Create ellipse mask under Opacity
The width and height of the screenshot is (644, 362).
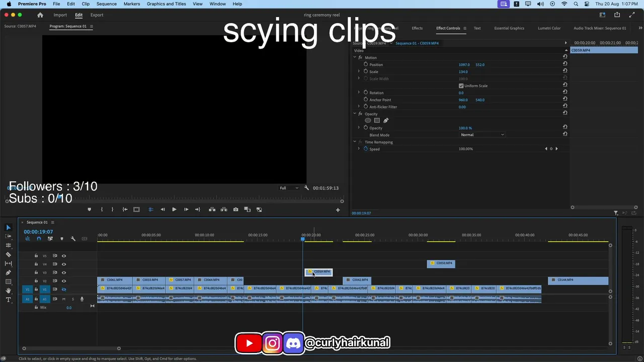pyautogui.click(x=368, y=121)
